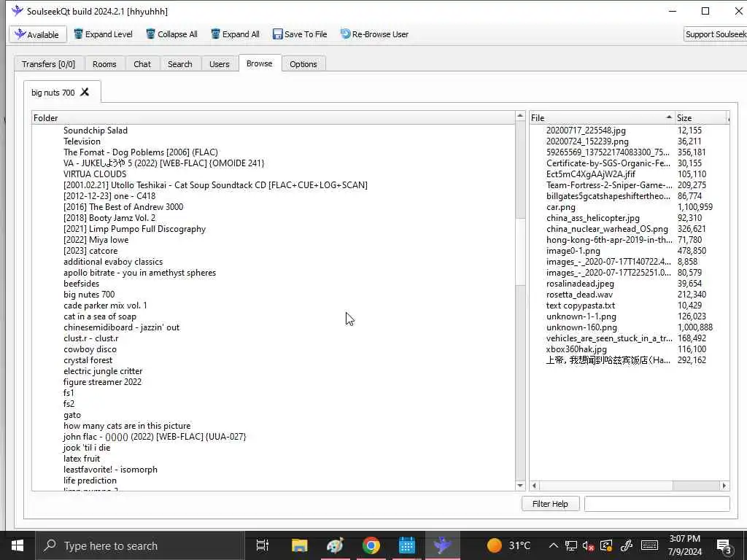Image resolution: width=747 pixels, height=560 pixels.
Task: Select the Browse tab
Action: pos(260,63)
